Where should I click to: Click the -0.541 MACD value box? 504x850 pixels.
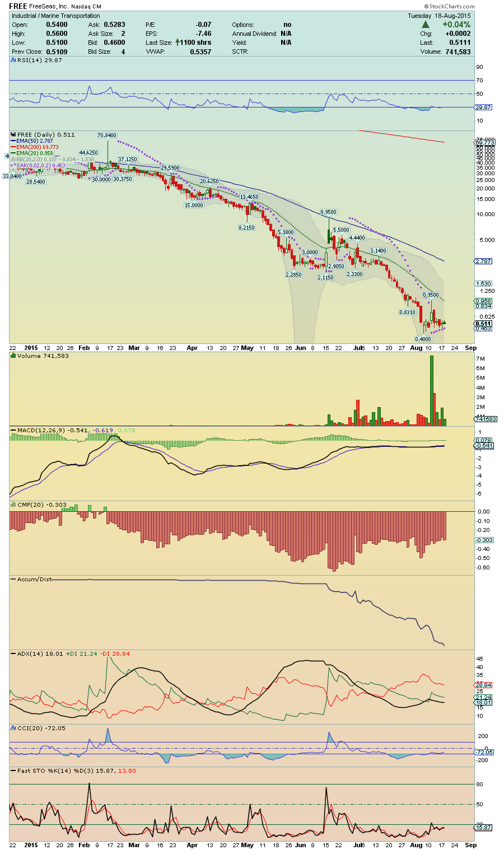pyautogui.click(x=484, y=446)
